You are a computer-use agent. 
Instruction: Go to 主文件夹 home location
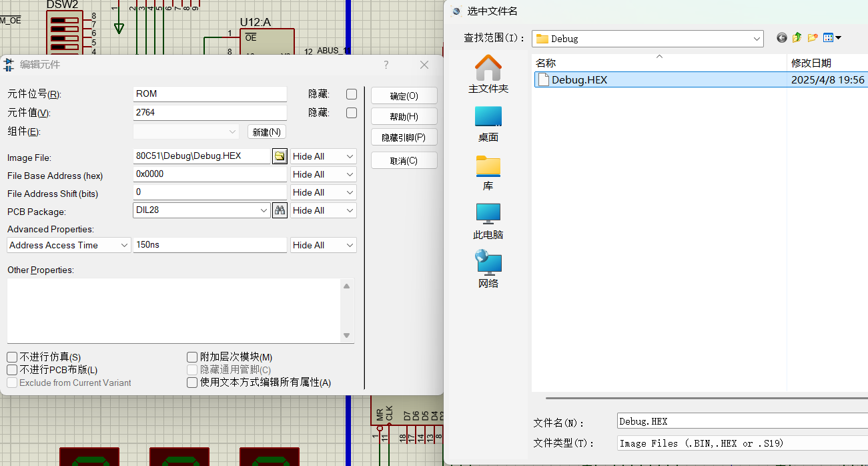click(x=488, y=75)
